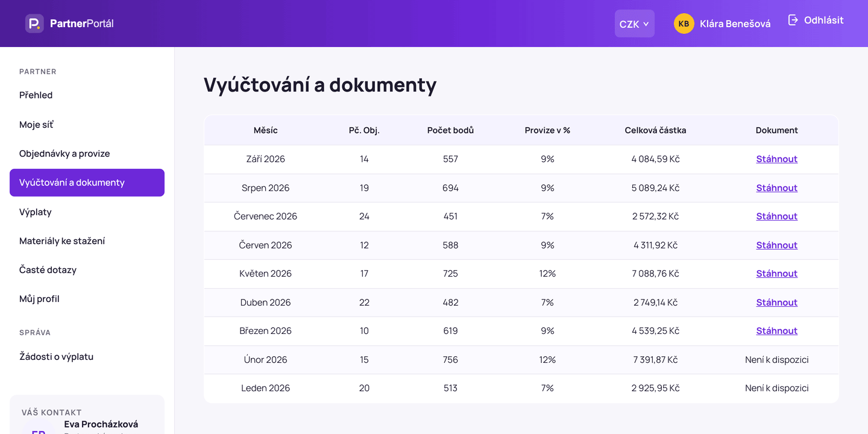Download the Červenec 2026 statement

tap(776, 216)
